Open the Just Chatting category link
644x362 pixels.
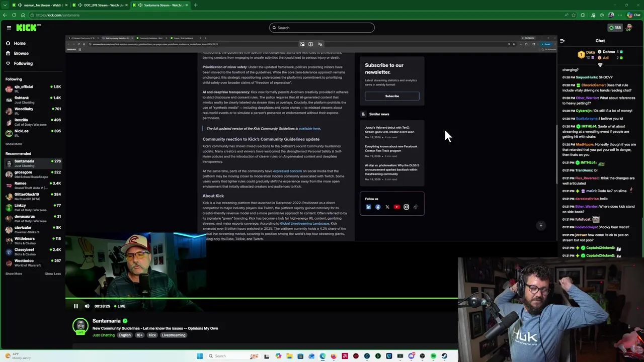coord(103,335)
